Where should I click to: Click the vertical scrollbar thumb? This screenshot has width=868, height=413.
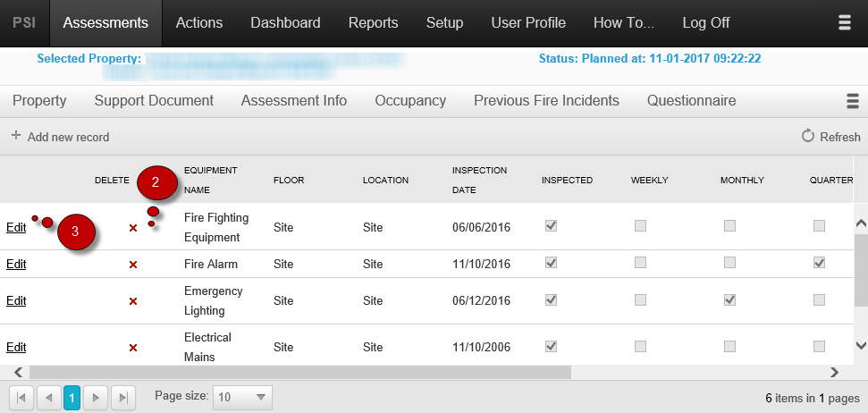coord(861,270)
